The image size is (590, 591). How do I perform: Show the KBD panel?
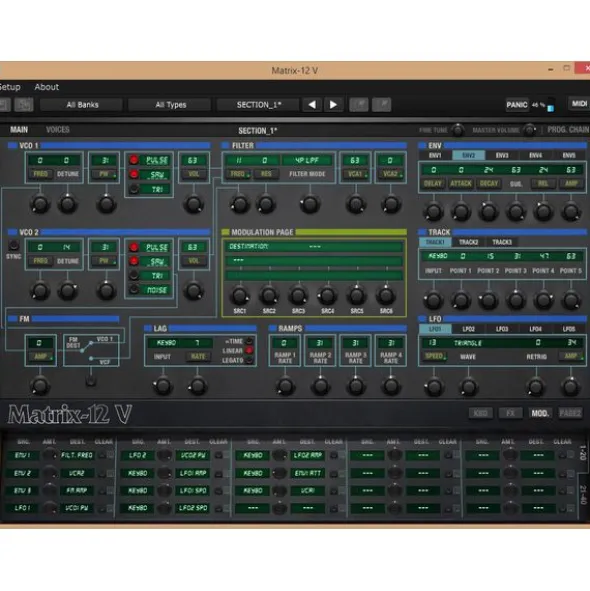(x=481, y=413)
